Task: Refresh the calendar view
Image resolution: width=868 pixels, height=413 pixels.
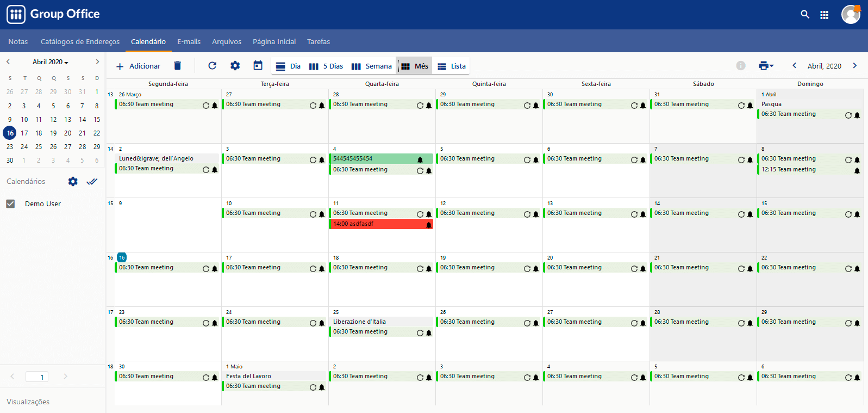Action: (x=213, y=66)
